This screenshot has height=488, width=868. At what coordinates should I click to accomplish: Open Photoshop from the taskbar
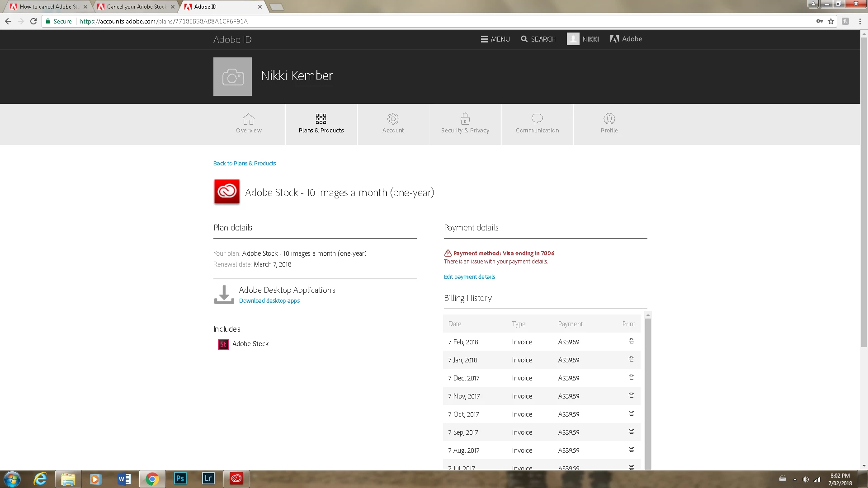[180, 479]
